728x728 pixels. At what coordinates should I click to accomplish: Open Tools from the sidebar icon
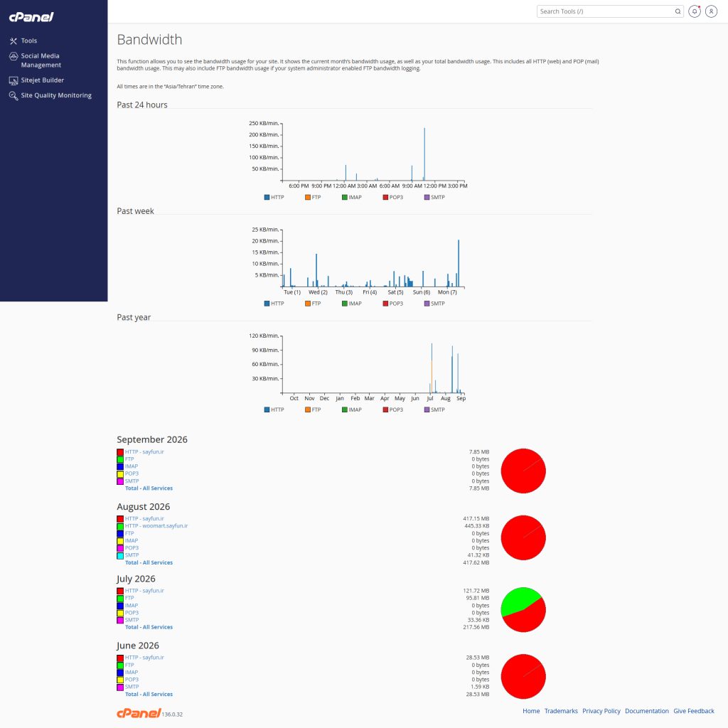point(14,41)
